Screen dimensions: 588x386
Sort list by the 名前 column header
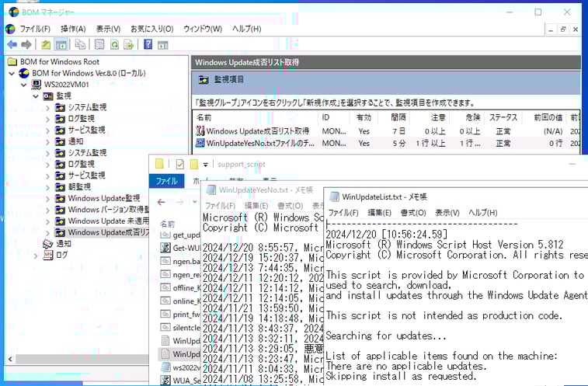(256, 117)
